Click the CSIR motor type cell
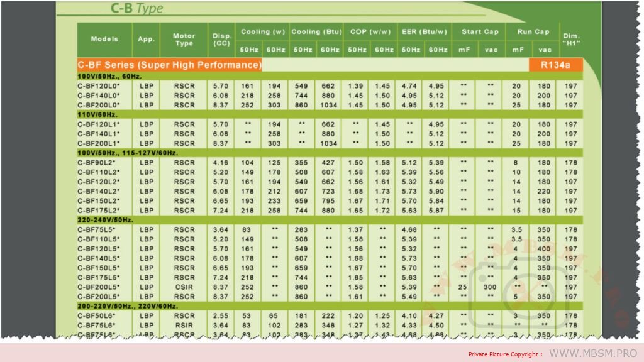Viewport: 644px width, 362px height. [184, 287]
